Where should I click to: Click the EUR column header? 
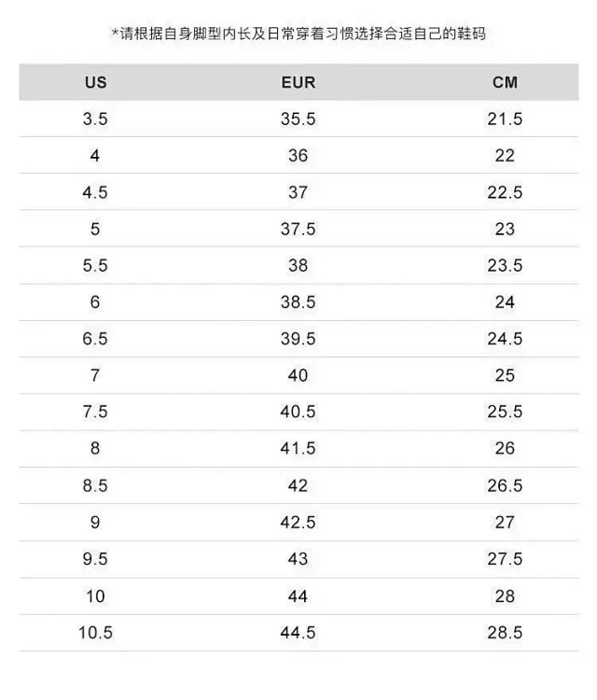point(298,82)
